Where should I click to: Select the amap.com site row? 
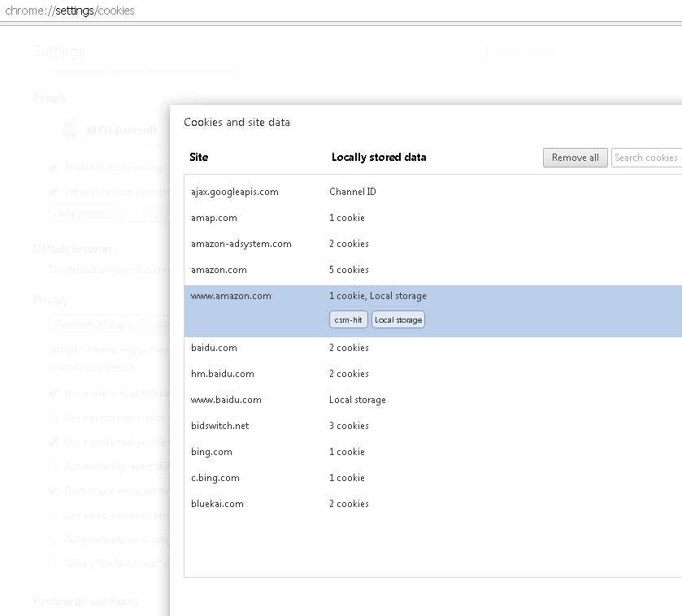432,218
